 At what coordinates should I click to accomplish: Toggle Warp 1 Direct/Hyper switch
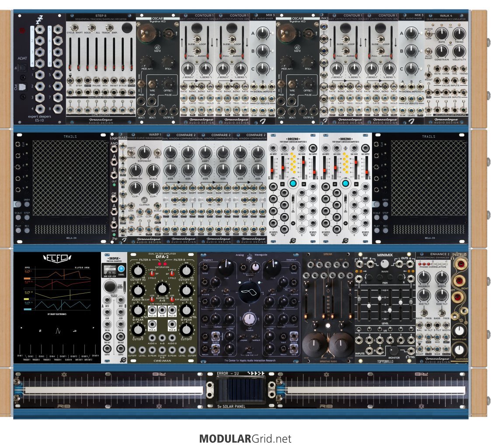point(132,152)
